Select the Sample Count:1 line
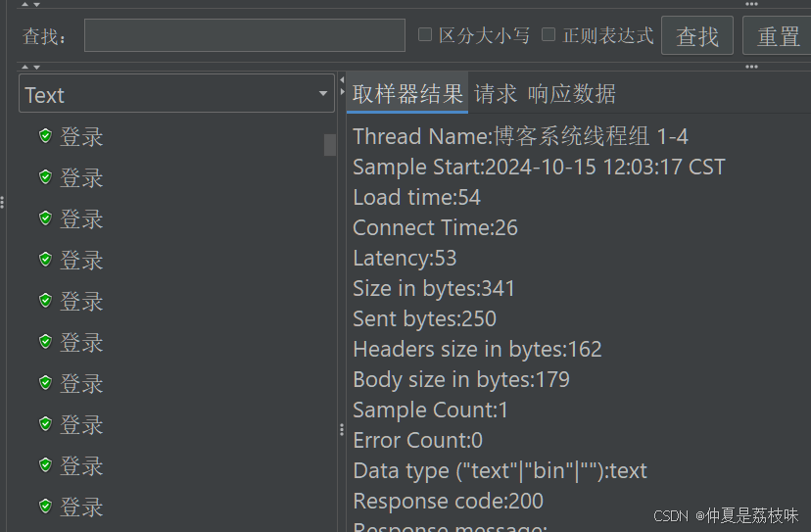Screen dimensions: 811x532 click(x=430, y=410)
